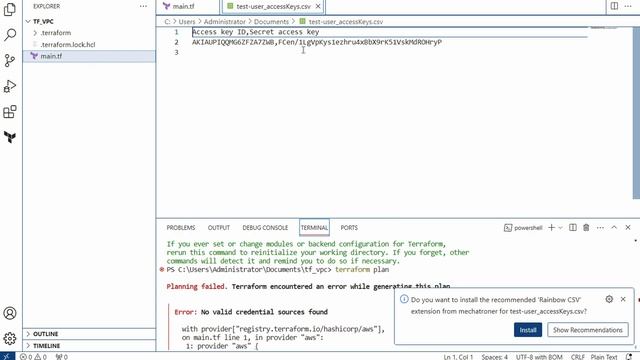Click the editor minimap

click(x=603, y=28)
